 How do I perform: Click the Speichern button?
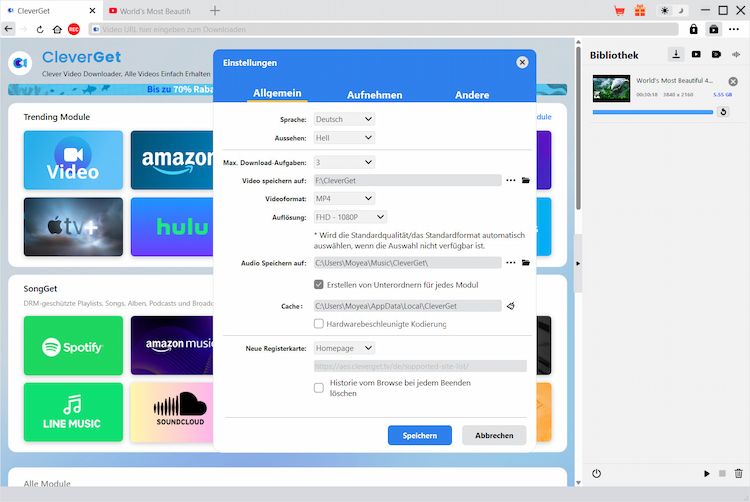tap(420, 435)
